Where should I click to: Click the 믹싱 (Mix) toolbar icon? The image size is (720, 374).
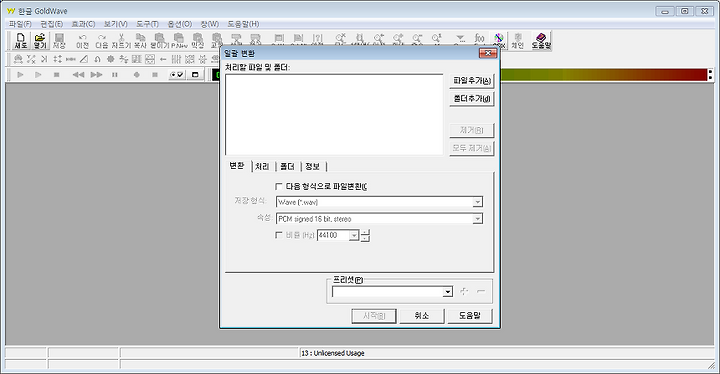click(197, 40)
